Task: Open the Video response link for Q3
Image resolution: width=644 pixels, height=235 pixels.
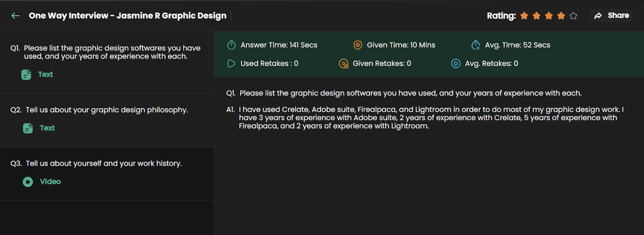Action: pyautogui.click(x=50, y=182)
